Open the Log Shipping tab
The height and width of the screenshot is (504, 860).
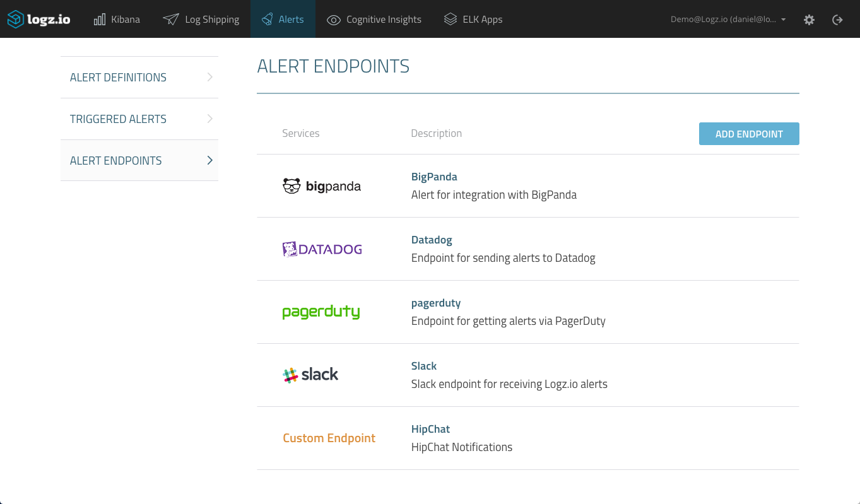pos(201,19)
